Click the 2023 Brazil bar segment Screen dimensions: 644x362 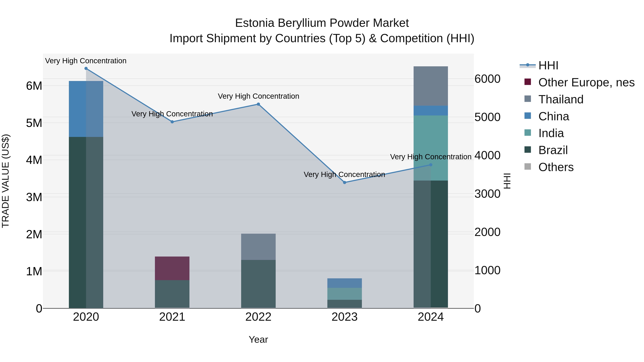(345, 304)
